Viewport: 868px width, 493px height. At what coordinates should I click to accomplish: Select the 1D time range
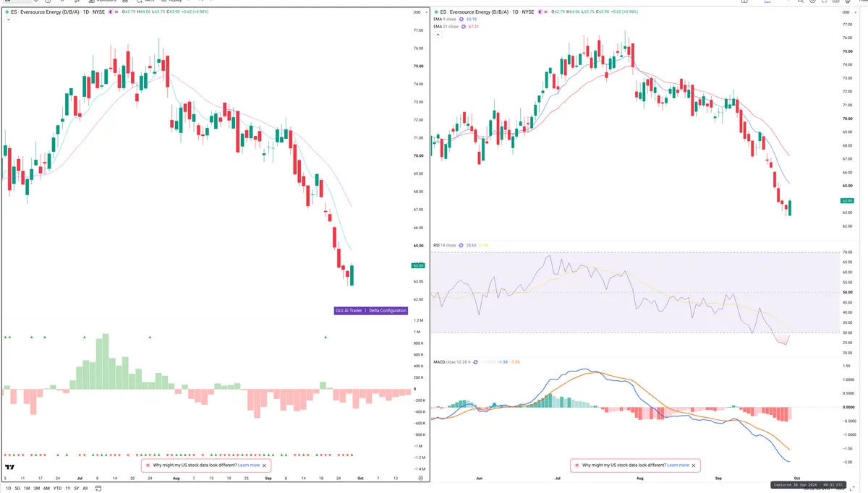pyautogui.click(x=8, y=489)
